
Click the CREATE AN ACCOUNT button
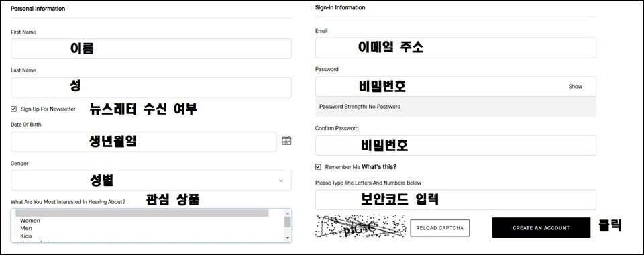(541, 228)
